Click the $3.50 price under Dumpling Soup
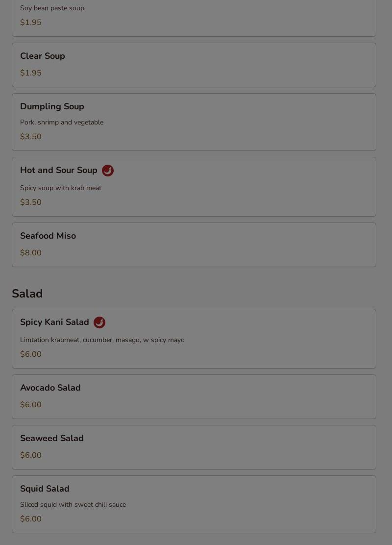This screenshot has height=545, width=392. click(30, 136)
